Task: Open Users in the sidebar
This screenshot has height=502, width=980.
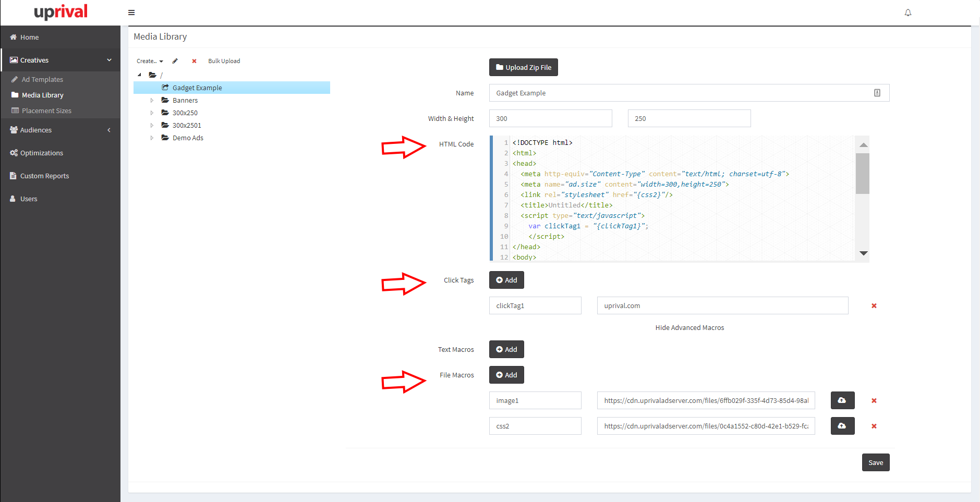Action: click(x=60, y=199)
